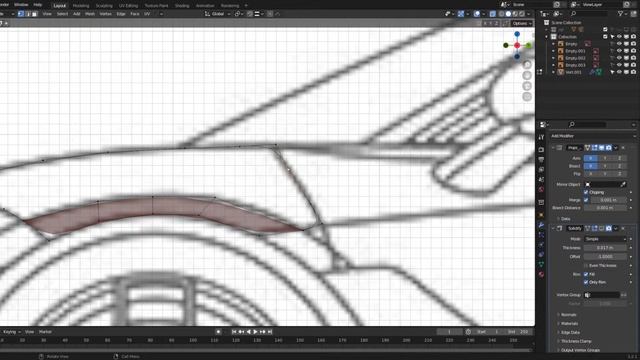Jump to timeline end button

[x=270, y=332]
